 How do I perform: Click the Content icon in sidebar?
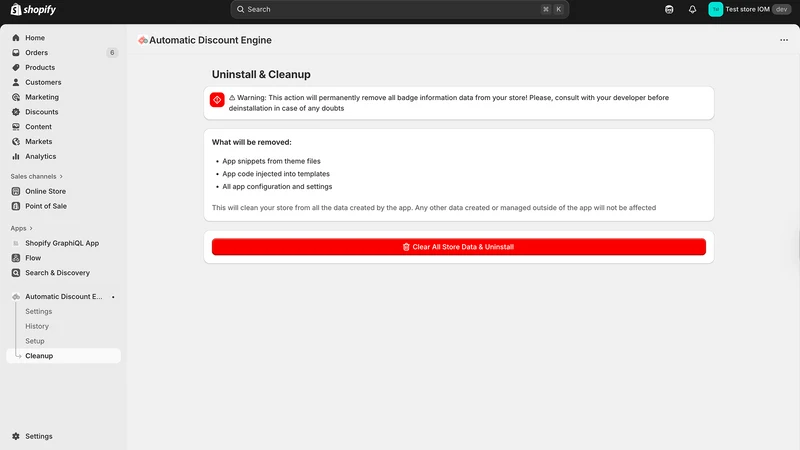pyautogui.click(x=16, y=127)
